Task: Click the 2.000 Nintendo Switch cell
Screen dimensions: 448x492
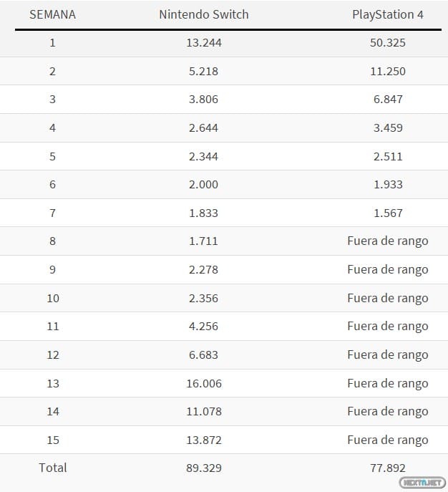Action: point(204,185)
